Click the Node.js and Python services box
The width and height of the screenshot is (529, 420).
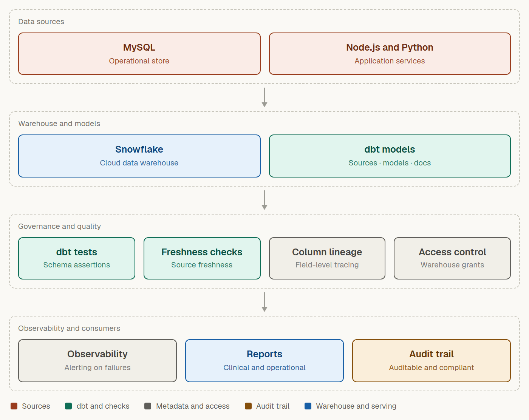[x=390, y=54]
